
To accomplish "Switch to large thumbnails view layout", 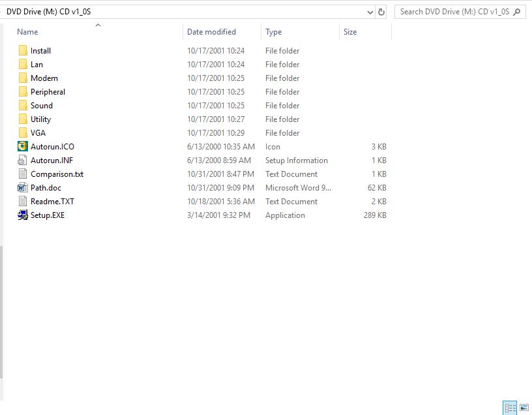I will point(524,408).
